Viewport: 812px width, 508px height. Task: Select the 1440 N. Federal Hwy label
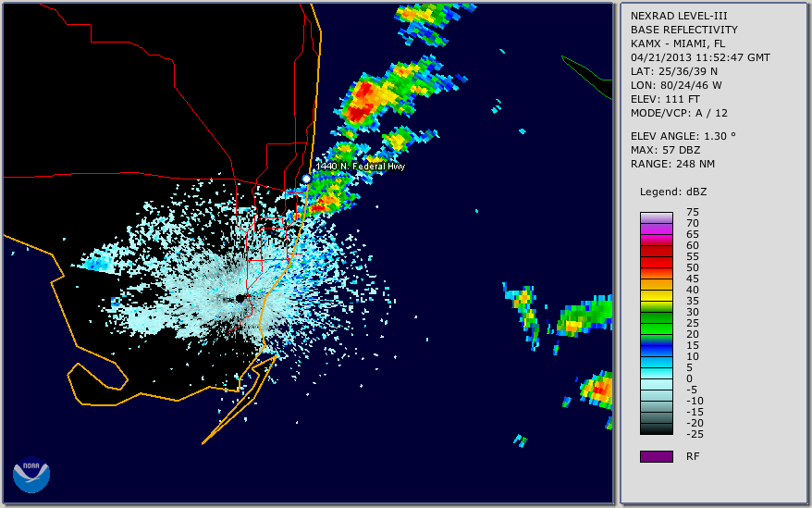(x=361, y=166)
